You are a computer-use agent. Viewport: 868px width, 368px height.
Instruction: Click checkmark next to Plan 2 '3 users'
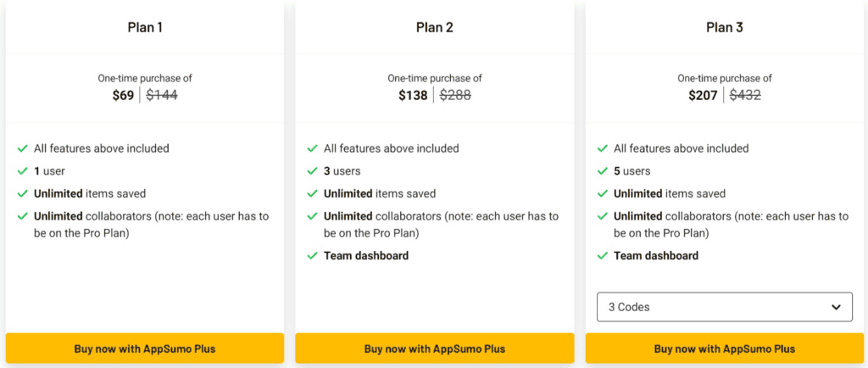(x=313, y=171)
